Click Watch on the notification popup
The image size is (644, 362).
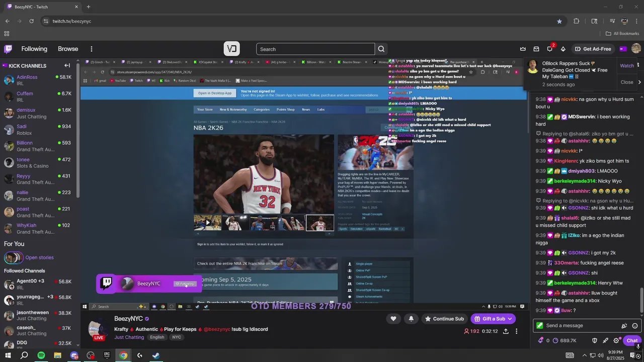pos(627,66)
